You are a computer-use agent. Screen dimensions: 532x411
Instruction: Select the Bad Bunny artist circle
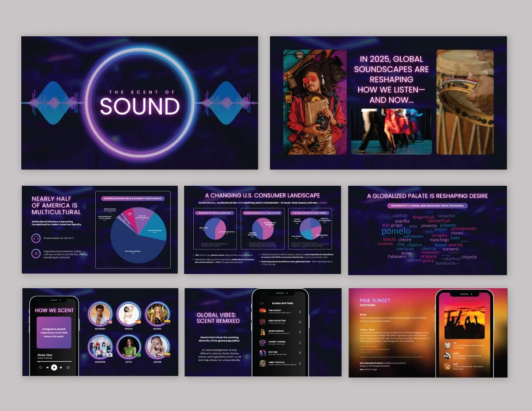(101, 313)
